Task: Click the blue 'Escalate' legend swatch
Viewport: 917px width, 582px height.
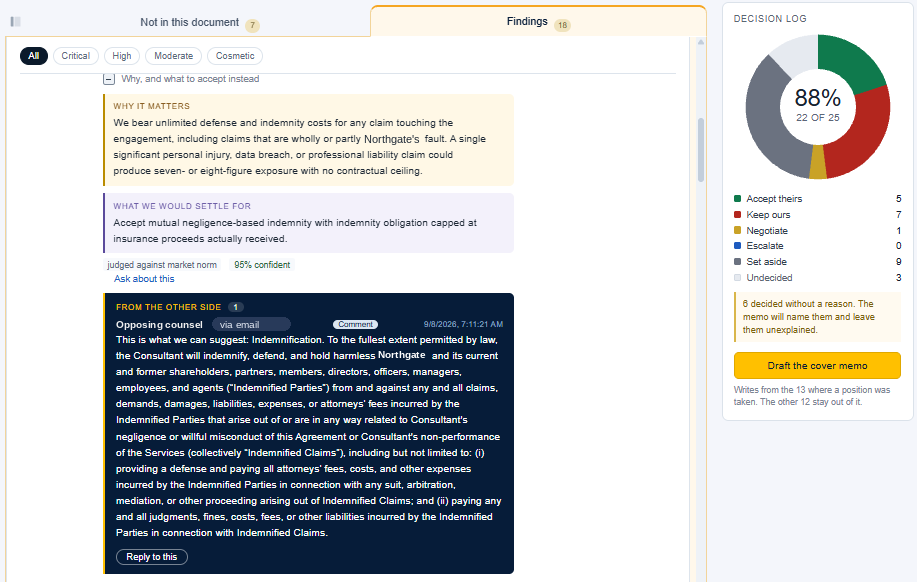Action: (737, 246)
